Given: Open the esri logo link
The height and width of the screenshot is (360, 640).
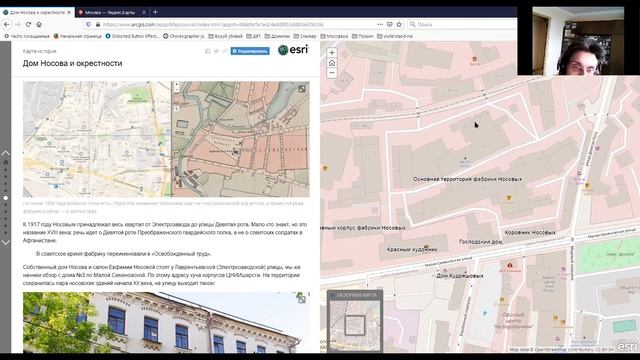Looking at the screenshot, I should coord(293,50).
